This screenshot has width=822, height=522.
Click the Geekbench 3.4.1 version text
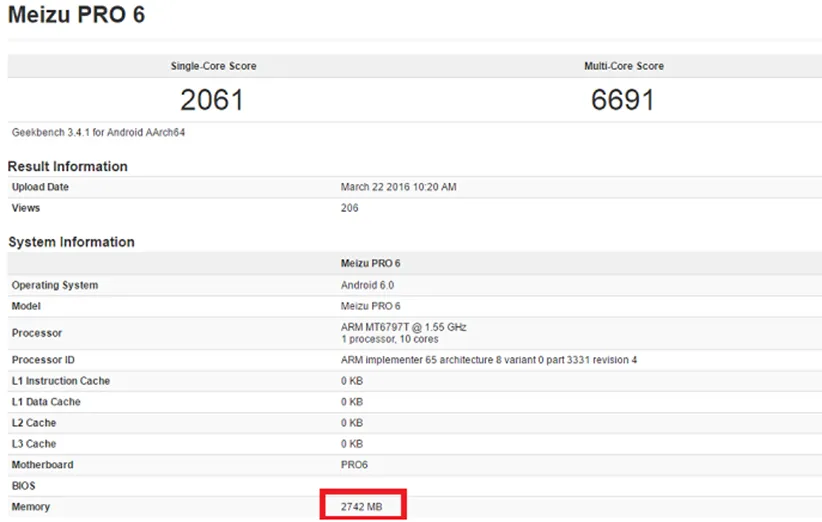98,132
